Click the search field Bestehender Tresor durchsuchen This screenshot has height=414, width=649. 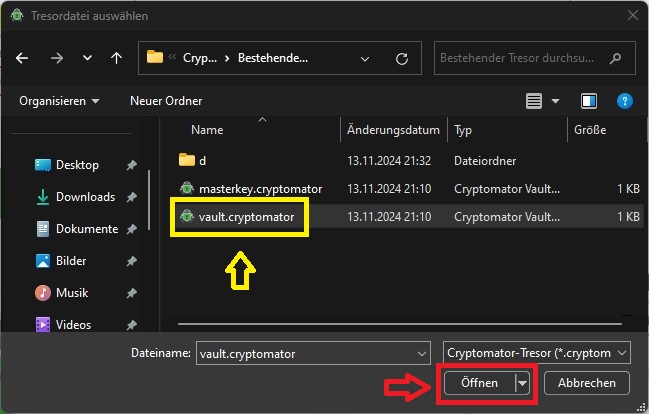tap(523, 58)
